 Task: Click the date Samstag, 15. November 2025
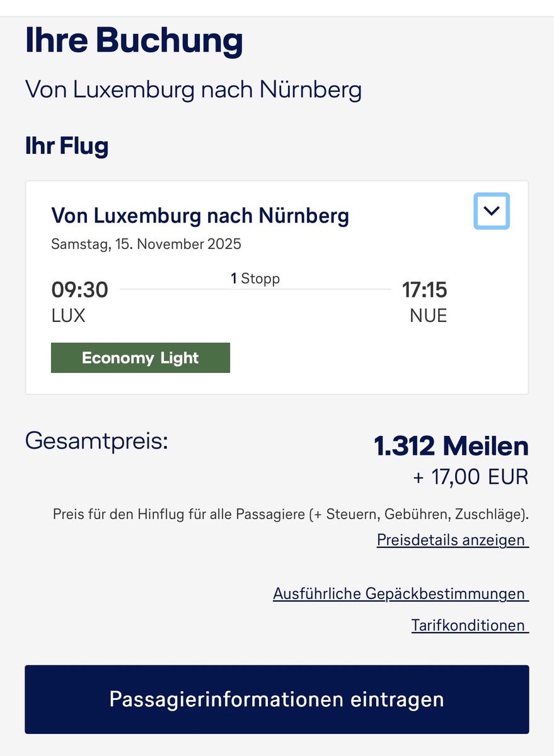(x=146, y=244)
